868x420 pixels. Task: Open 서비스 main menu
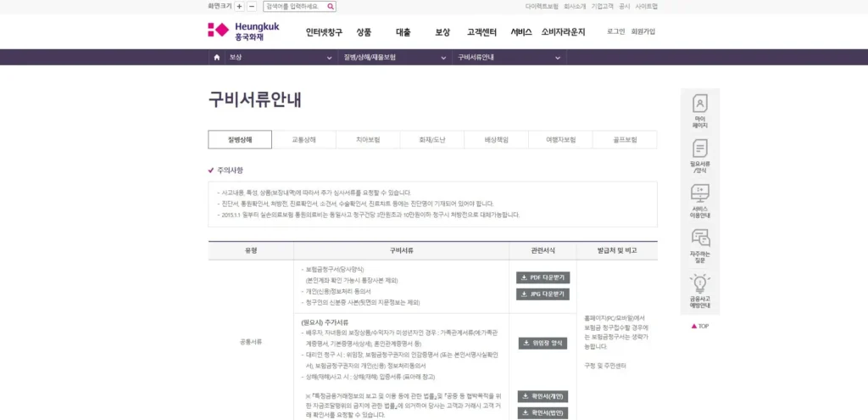(x=521, y=32)
